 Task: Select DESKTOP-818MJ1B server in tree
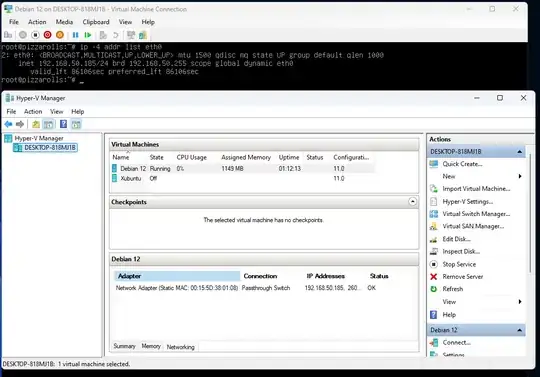tap(50, 148)
